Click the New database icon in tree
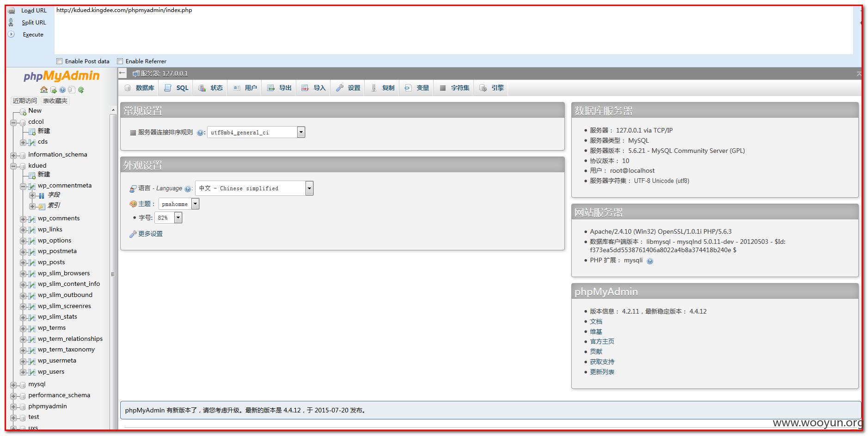This screenshot has width=868, height=436. (23, 112)
